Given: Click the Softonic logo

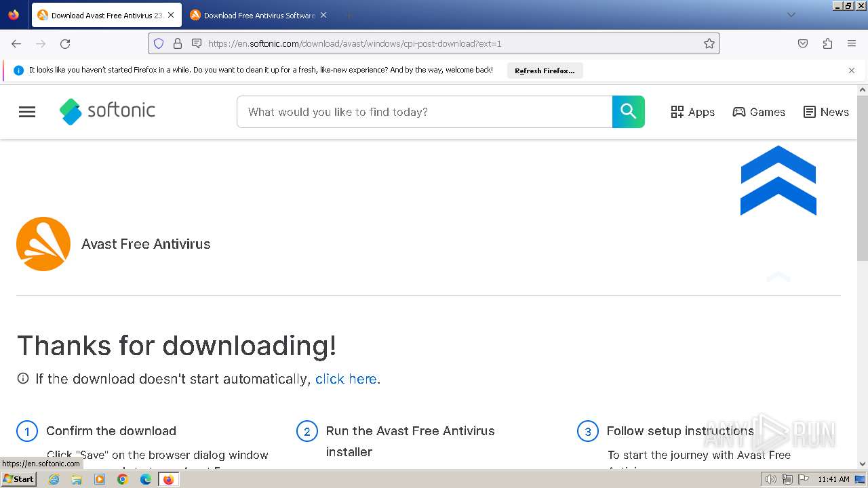Looking at the screenshot, I should 107,112.
